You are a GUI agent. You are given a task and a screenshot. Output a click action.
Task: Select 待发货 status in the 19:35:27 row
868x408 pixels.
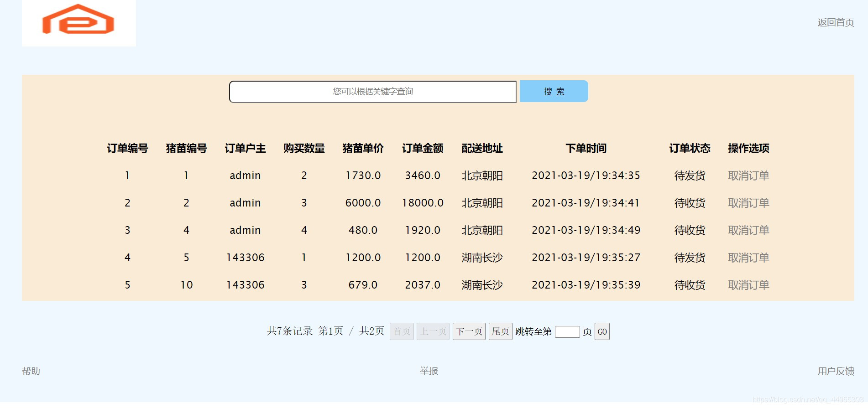(690, 258)
